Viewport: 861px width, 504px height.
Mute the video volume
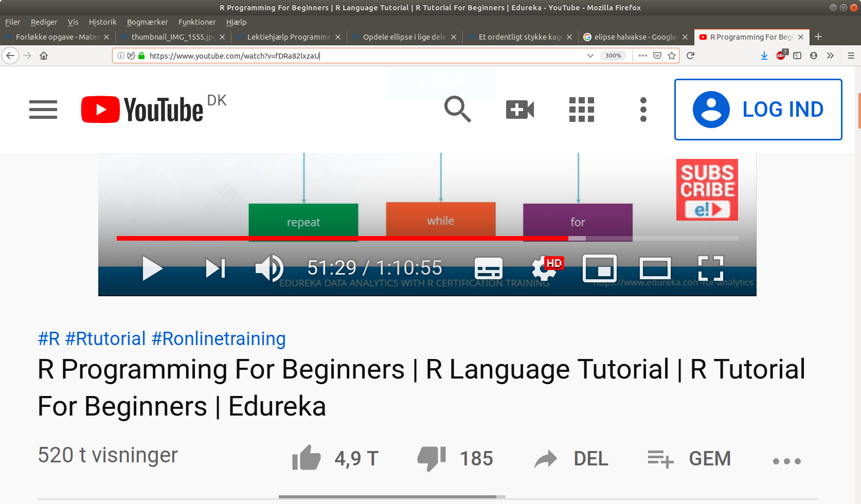point(269,268)
